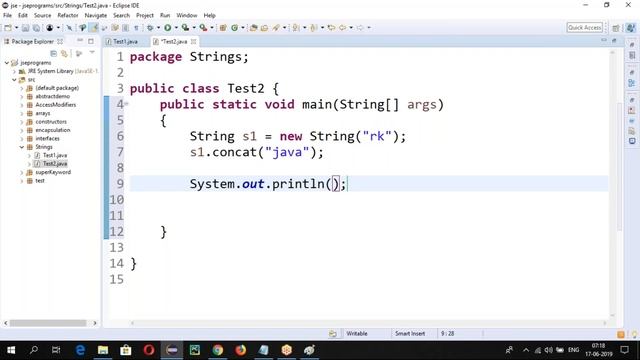Click the Skip All Breakpoints icon

click(x=69, y=28)
